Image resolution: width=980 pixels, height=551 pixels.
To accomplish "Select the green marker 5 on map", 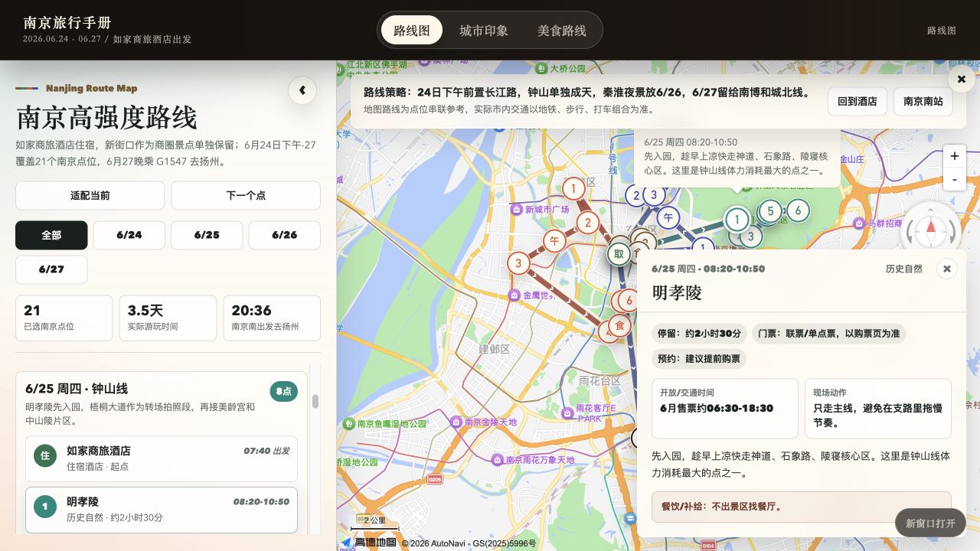I will (x=769, y=210).
